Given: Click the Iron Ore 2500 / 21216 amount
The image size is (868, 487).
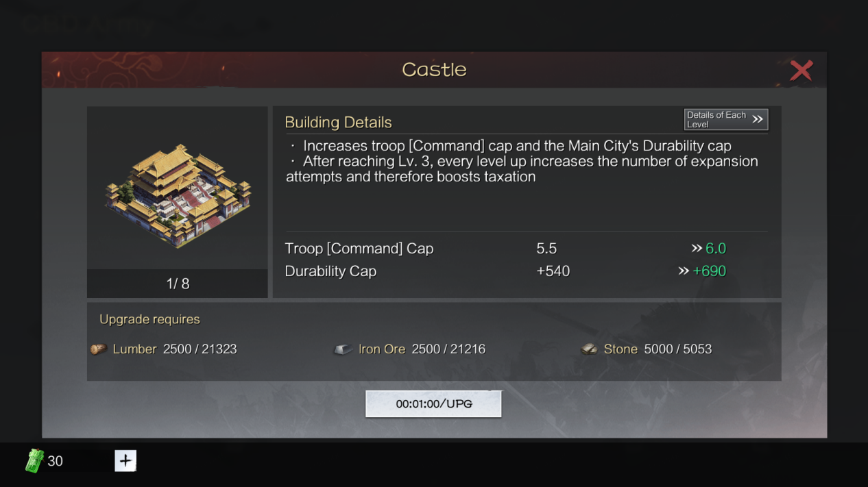Looking at the screenshot, I should [x=448, y=349].
